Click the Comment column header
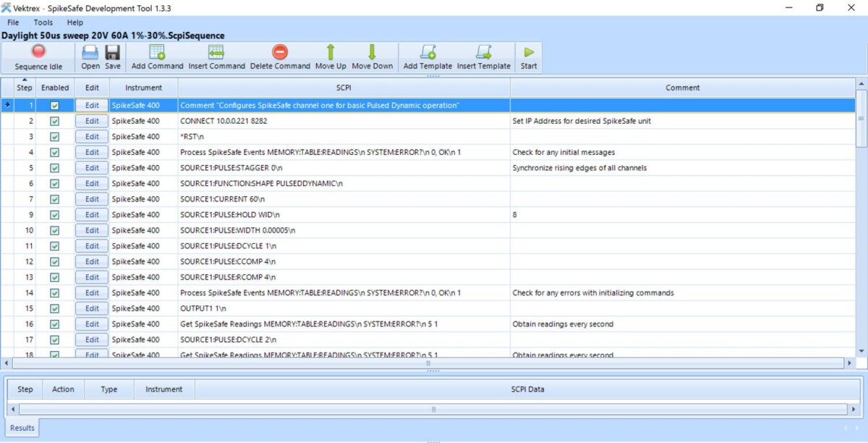Image resolution: width=868 pixels, height=443 pixels. [683, 88]
